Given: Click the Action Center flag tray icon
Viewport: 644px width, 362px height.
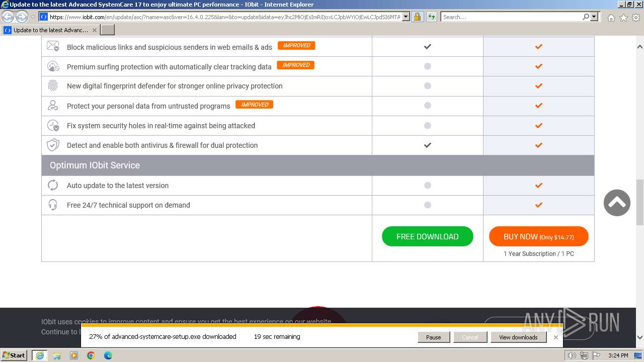Looking at the screenshot, I should [596, 355].
